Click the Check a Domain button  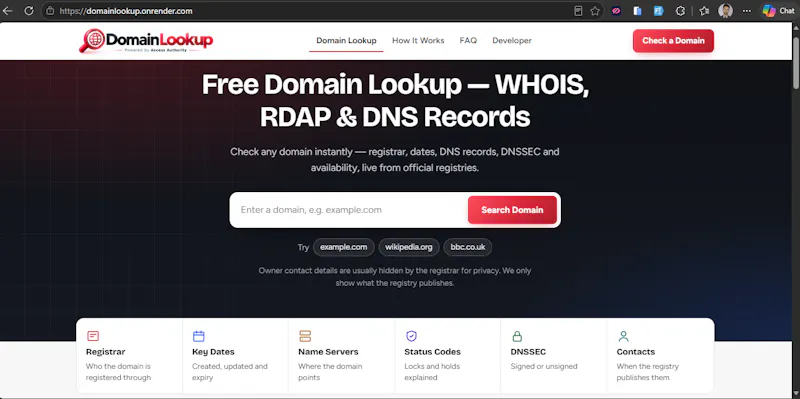click(673, 41)
